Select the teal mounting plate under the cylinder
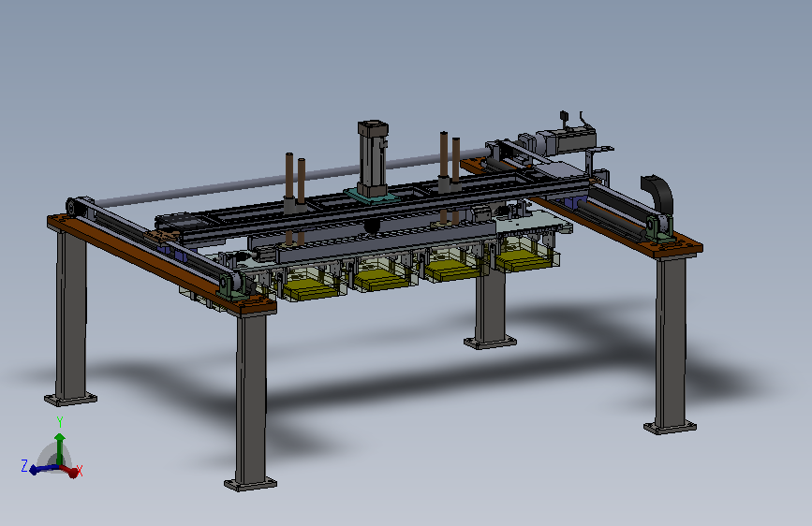 click(371, 197)
